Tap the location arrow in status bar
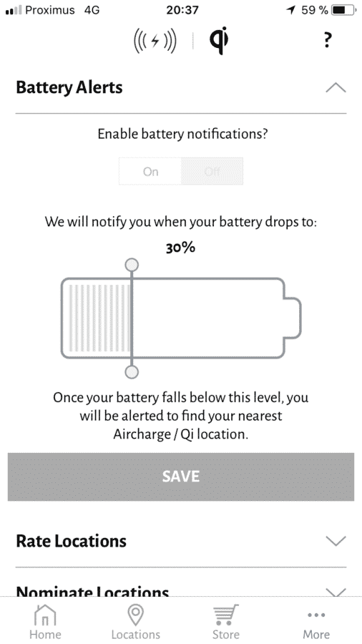Viewport: 362px width, 644px height. pos(291,10)
